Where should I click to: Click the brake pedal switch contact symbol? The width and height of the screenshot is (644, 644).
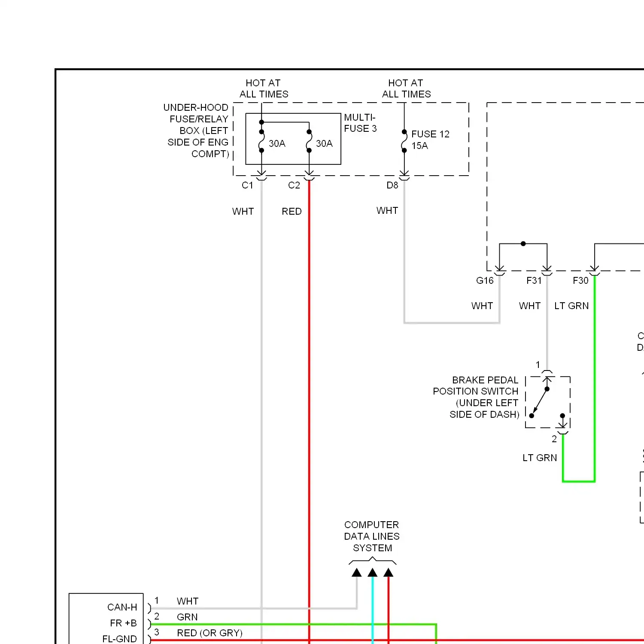pos(547,402)
